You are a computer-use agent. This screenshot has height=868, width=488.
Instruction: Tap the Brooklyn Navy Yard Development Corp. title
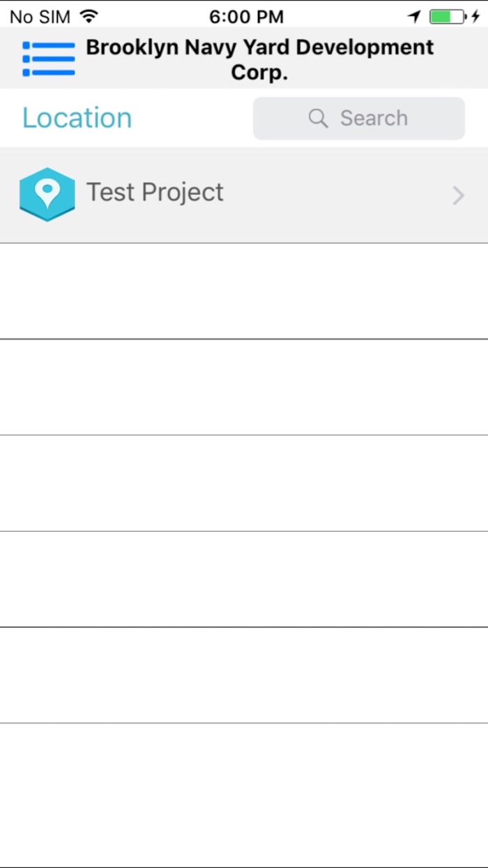tap(259, 59)
